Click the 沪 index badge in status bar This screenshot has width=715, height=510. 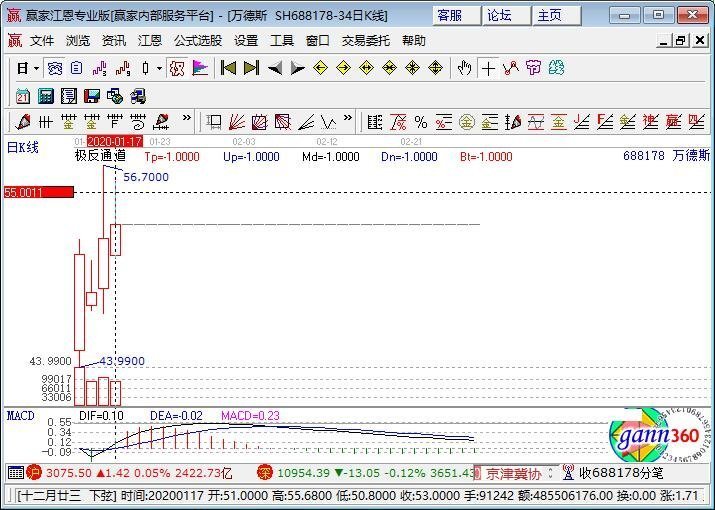tap(34, 473)
